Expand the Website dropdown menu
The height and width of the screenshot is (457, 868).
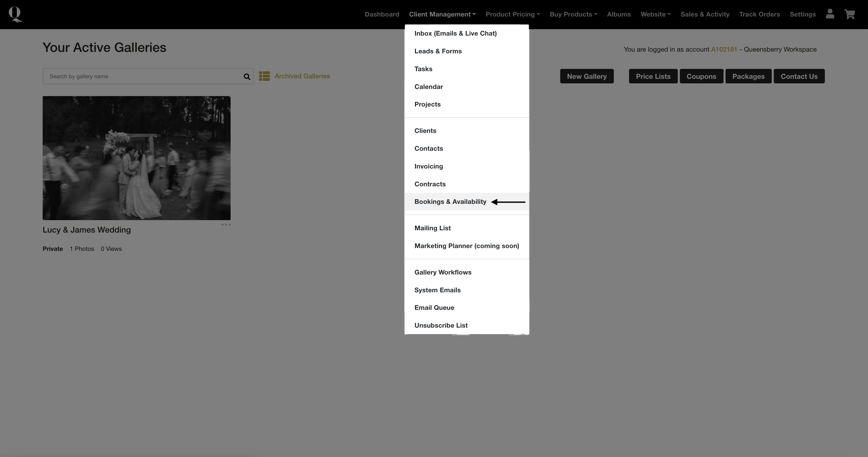tap(655, 14)
